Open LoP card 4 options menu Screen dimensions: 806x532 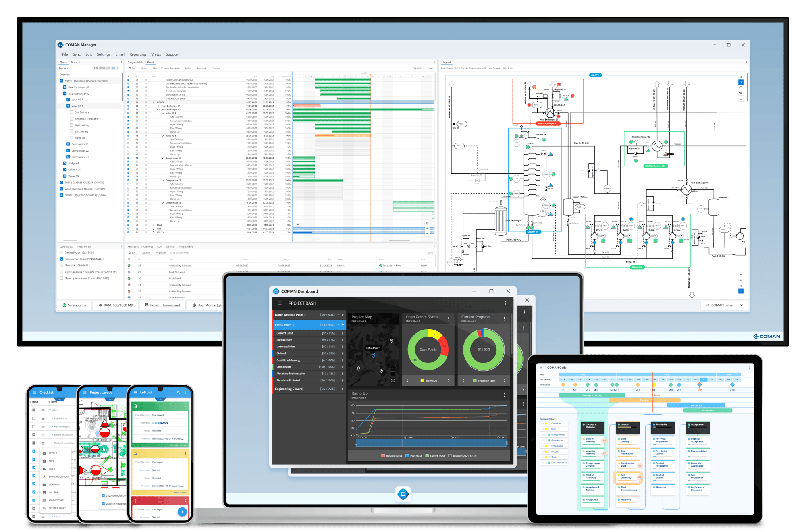pos(186,453)
